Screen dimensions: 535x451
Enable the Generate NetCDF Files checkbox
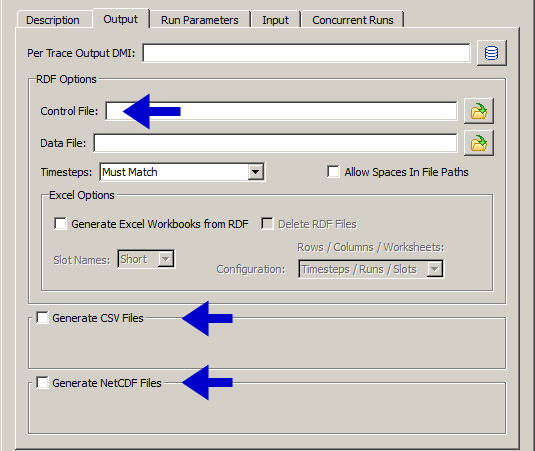tap(42, 382)
